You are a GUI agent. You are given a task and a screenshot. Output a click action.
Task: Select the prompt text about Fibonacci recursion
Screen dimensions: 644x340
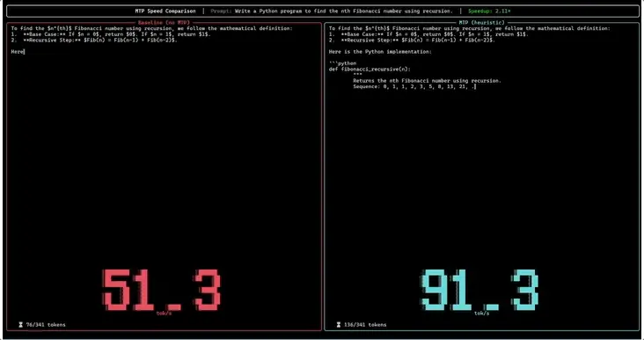(x=344, y=11)
